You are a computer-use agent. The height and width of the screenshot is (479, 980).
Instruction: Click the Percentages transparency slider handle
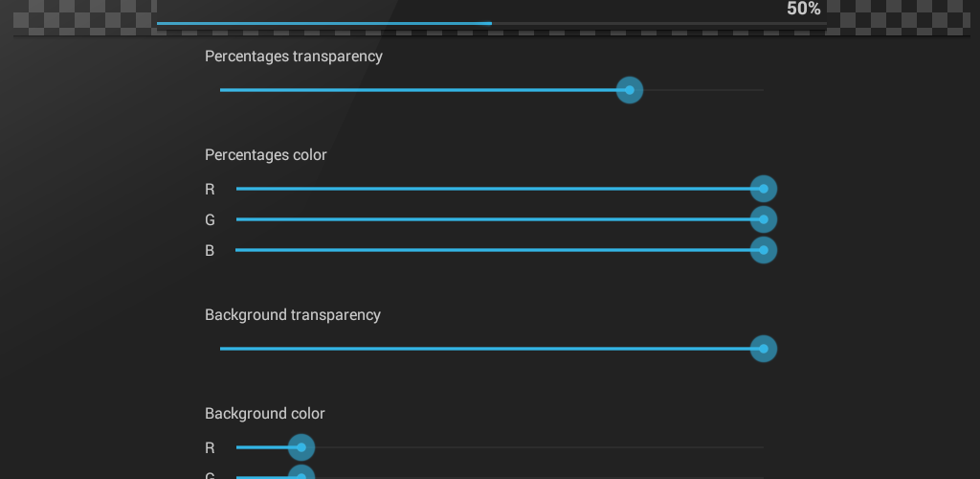629,90
